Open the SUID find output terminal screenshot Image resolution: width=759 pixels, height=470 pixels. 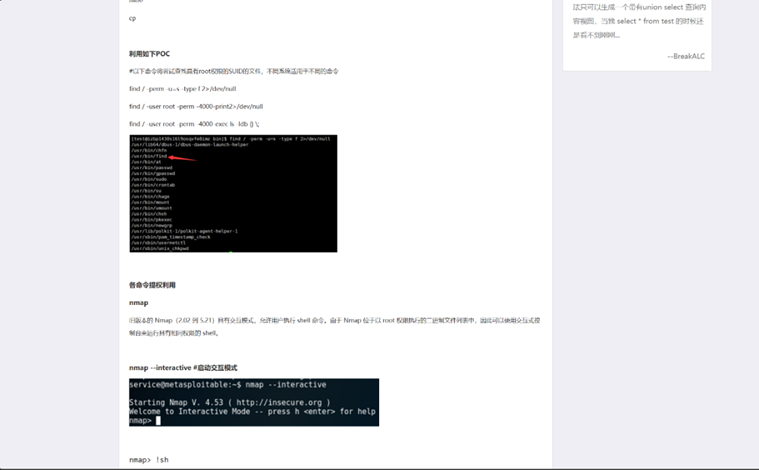tap(233, 193)
